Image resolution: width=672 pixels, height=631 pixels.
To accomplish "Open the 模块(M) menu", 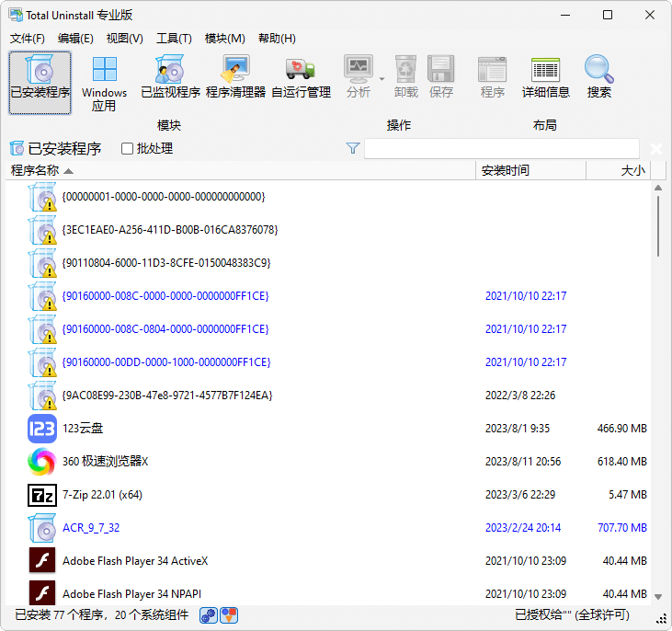I will tap(224, 39).
